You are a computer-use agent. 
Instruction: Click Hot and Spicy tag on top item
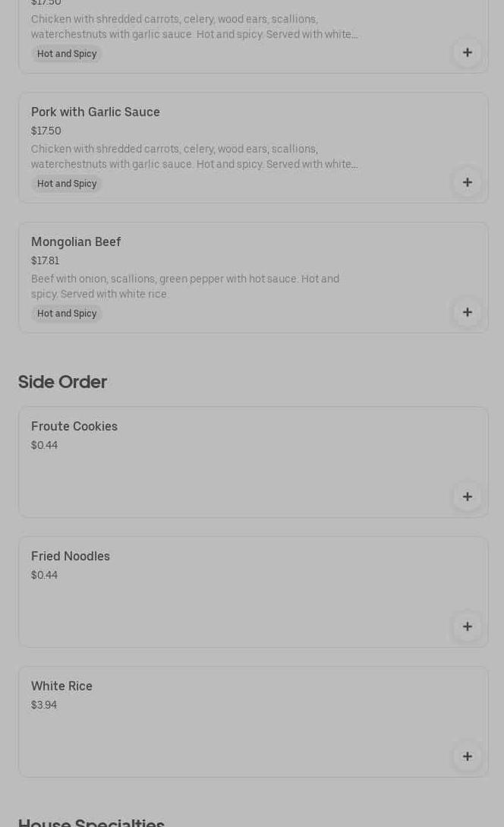tap(67, 54)
